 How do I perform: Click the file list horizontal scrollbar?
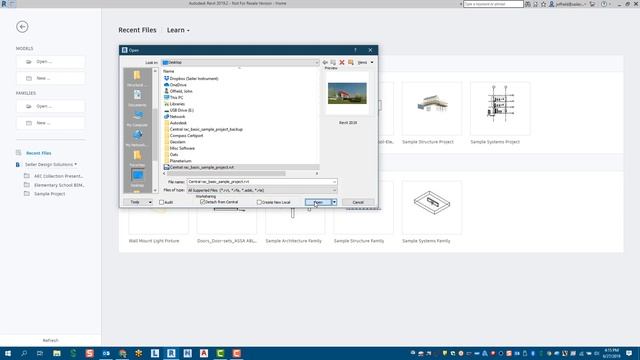pyautogui.click(x=240, y=173)
